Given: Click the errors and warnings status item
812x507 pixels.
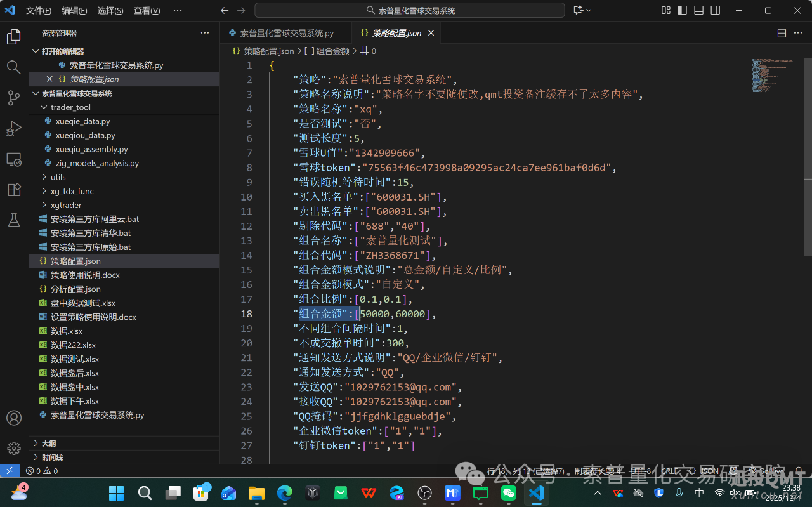Looking at the screenshot, I should coord(42,471).
